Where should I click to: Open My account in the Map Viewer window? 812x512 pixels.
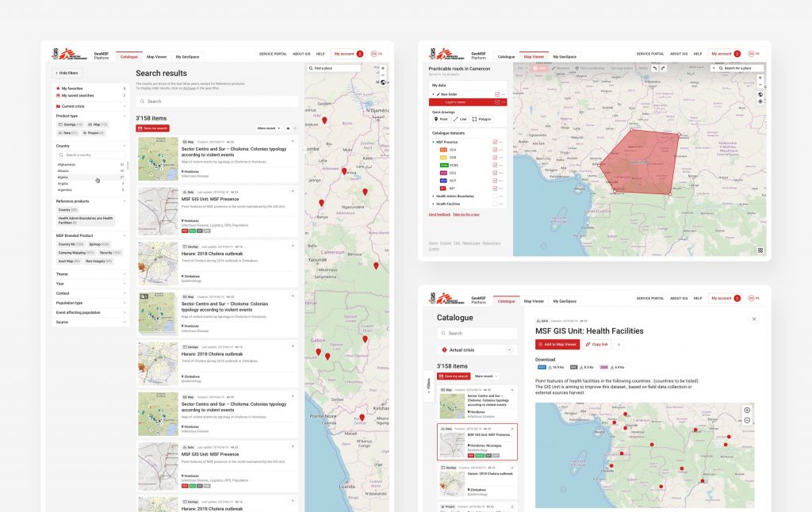pyautogui.click(x=725, y=54)
